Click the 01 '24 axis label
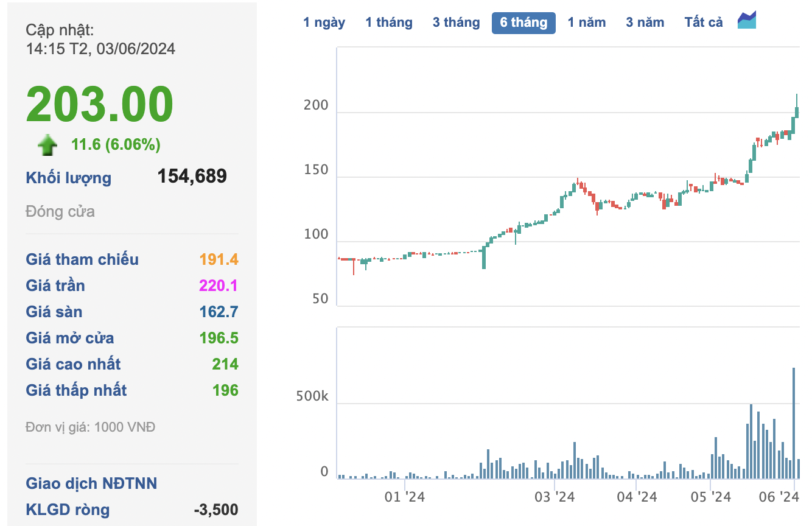 [x=404, y=497]
